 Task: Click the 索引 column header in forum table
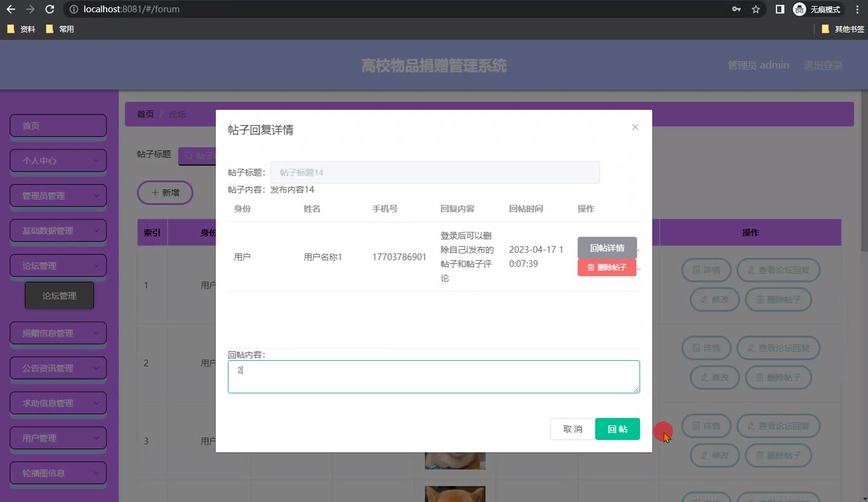pyautogui.click(x=152, y=232)
